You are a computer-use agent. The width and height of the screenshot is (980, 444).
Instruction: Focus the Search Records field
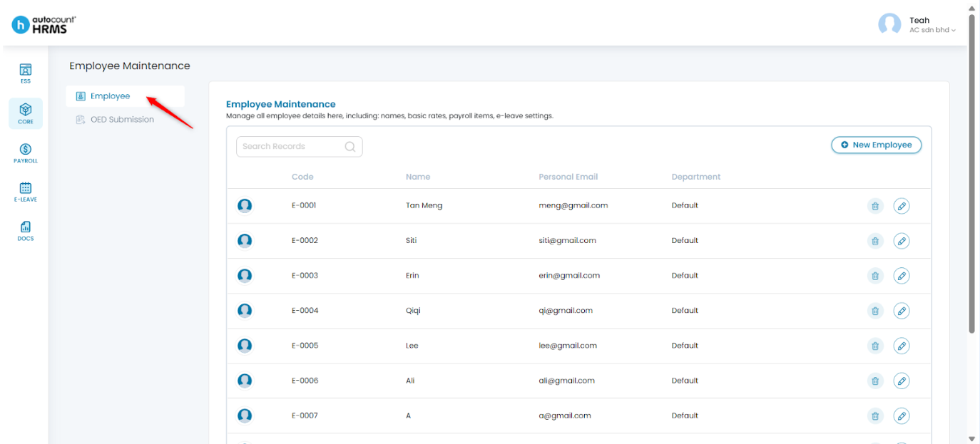[x=299, y=146]
